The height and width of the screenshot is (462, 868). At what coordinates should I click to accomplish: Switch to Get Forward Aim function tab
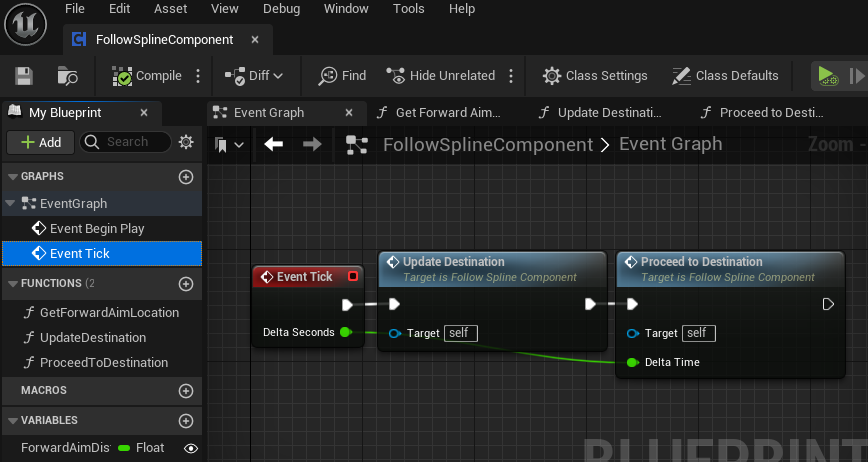coord(438,113)
